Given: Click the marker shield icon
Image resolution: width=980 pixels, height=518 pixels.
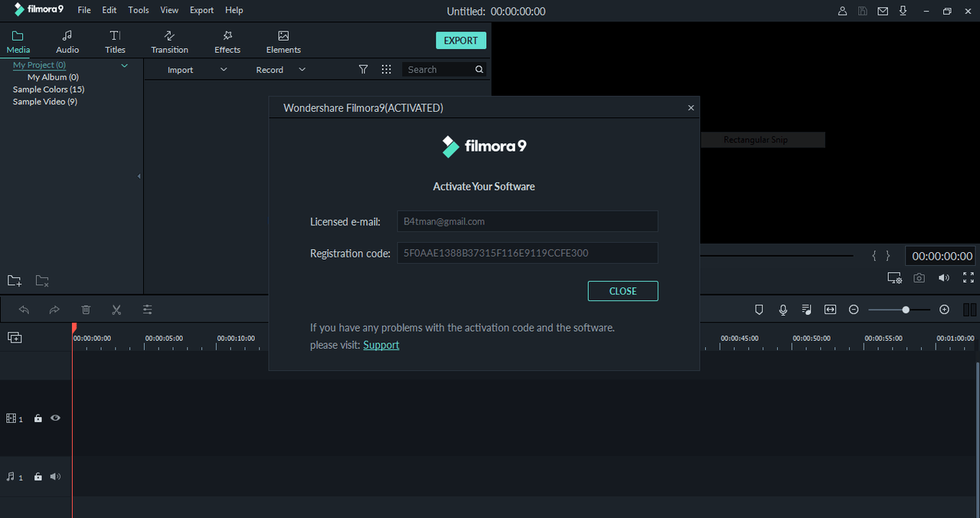Looking at the screenshot, I should click(x=759, y=310).
